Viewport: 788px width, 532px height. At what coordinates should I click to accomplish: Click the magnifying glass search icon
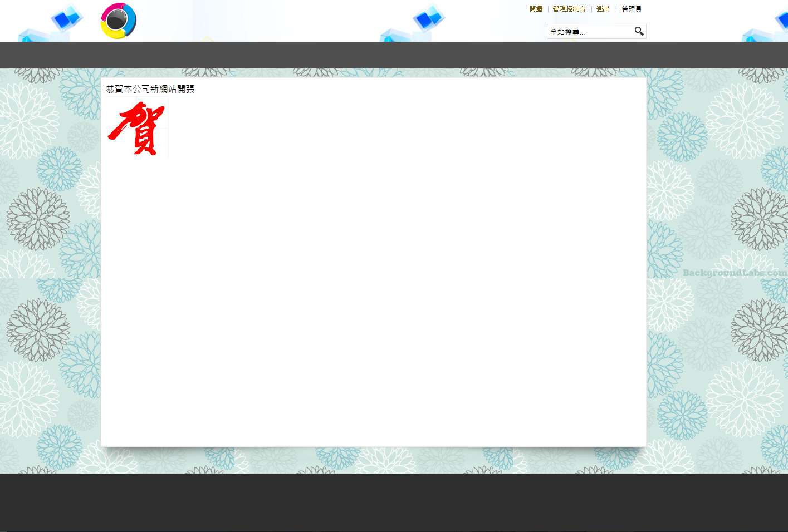[639, 31]
